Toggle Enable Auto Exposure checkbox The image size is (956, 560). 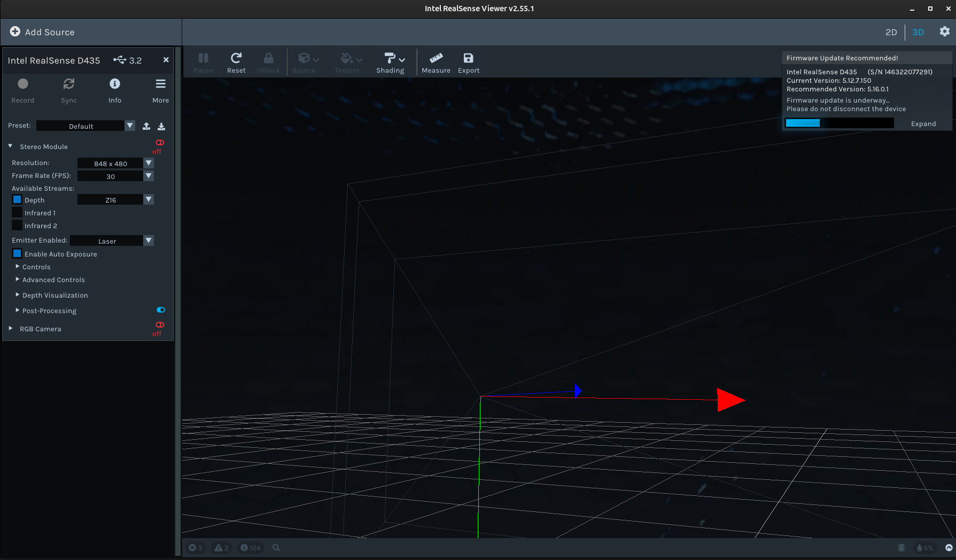17,253
